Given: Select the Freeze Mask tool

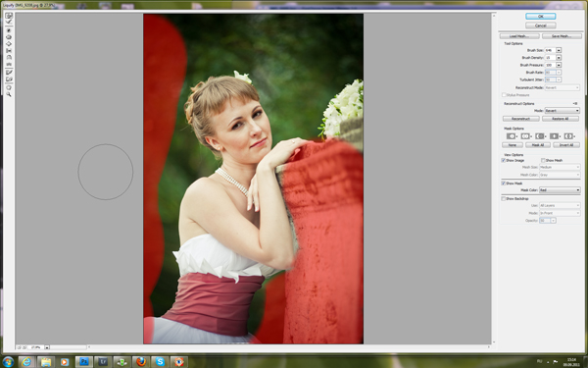Looking at the screenshot, I should 9,72.
